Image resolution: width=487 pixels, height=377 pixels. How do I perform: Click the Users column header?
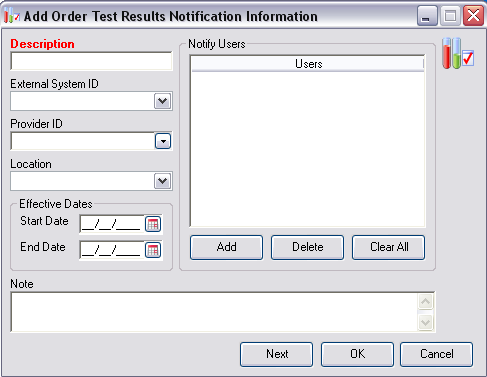[308, 64]
